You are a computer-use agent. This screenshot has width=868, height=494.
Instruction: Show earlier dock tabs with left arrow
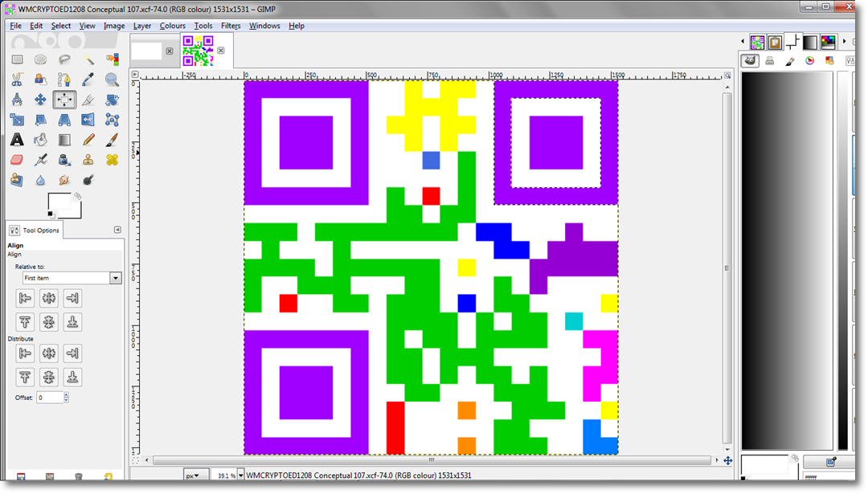743,42
